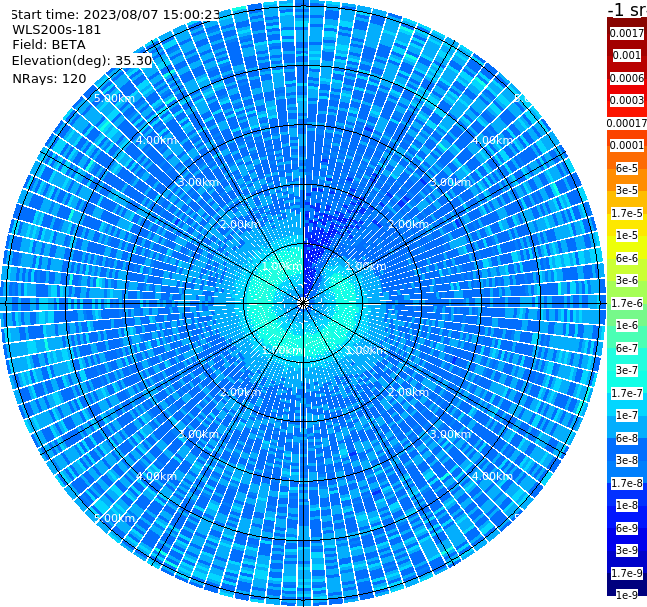Click the 6e-9 color scale value
Screen dimensions: 647x607
627,528
